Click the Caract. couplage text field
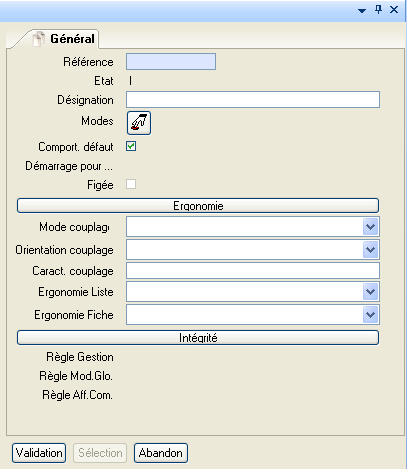The image size is (407, 469). pos(253,271)
